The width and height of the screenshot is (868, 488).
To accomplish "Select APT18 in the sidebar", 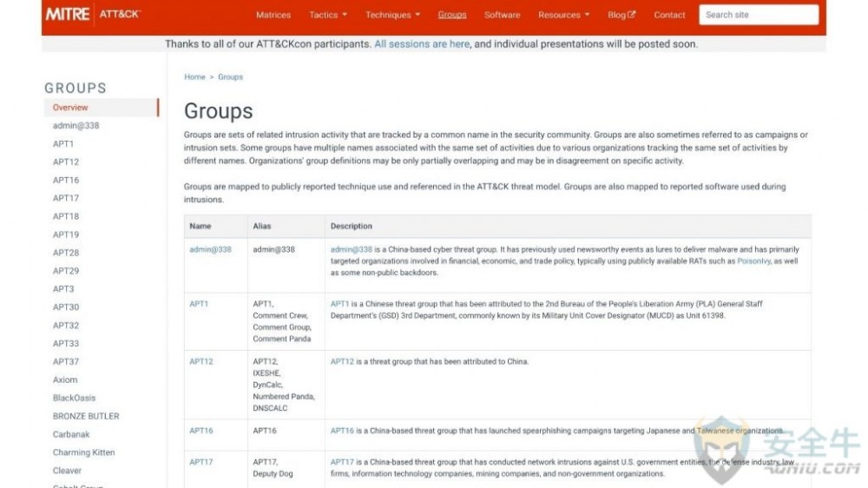I will click(66, 216).
